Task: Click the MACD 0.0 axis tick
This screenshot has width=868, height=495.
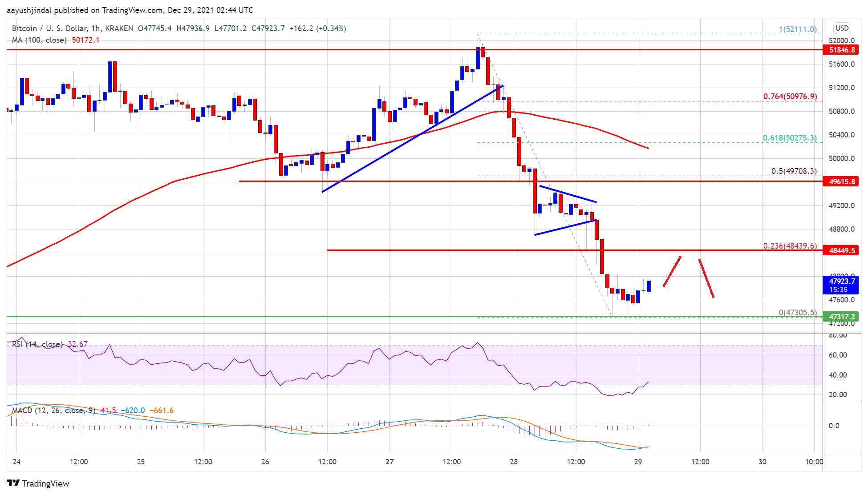Action: pyautogui.click(x=834, y=426)
